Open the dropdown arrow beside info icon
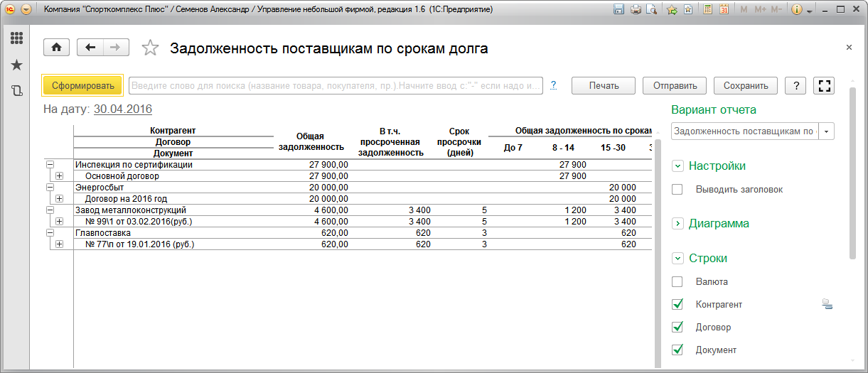868x373 pixels. tap(809, 11)
